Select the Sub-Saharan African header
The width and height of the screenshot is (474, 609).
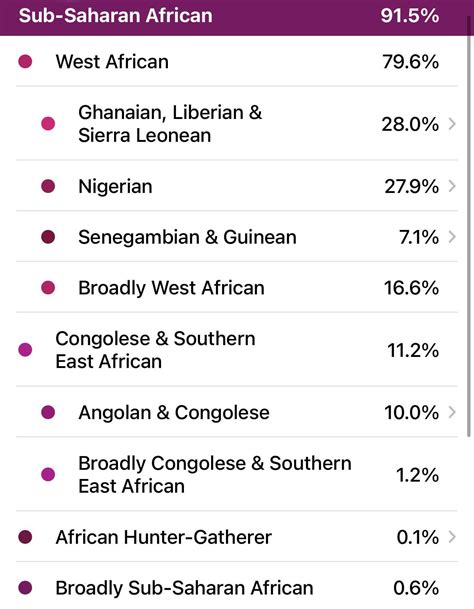[234, 17]
